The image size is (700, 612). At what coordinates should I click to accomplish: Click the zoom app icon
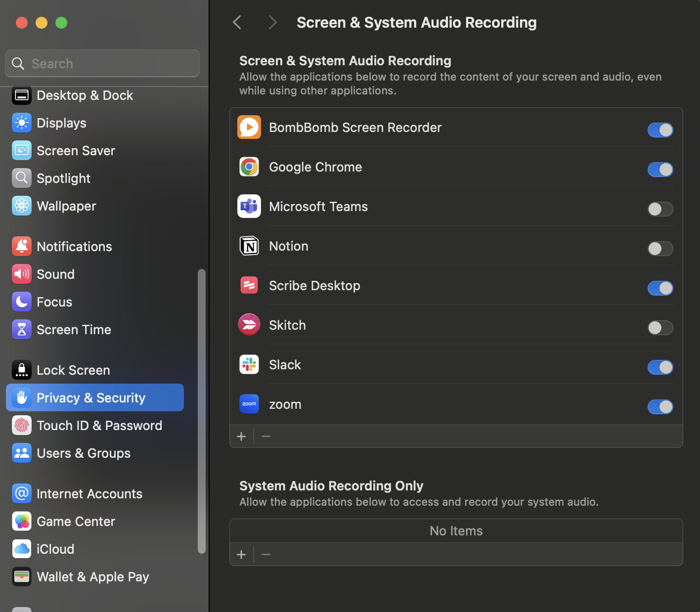pos(249,404)
